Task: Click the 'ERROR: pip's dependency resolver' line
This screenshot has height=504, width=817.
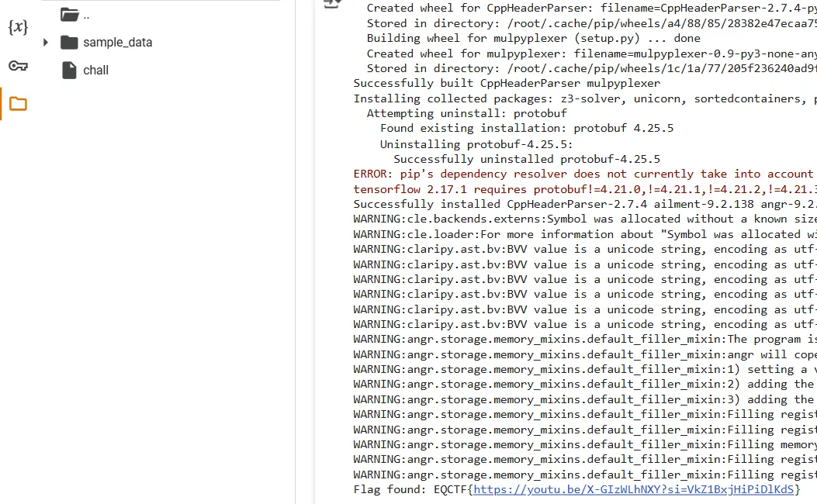Action: (x=584, y=174)
